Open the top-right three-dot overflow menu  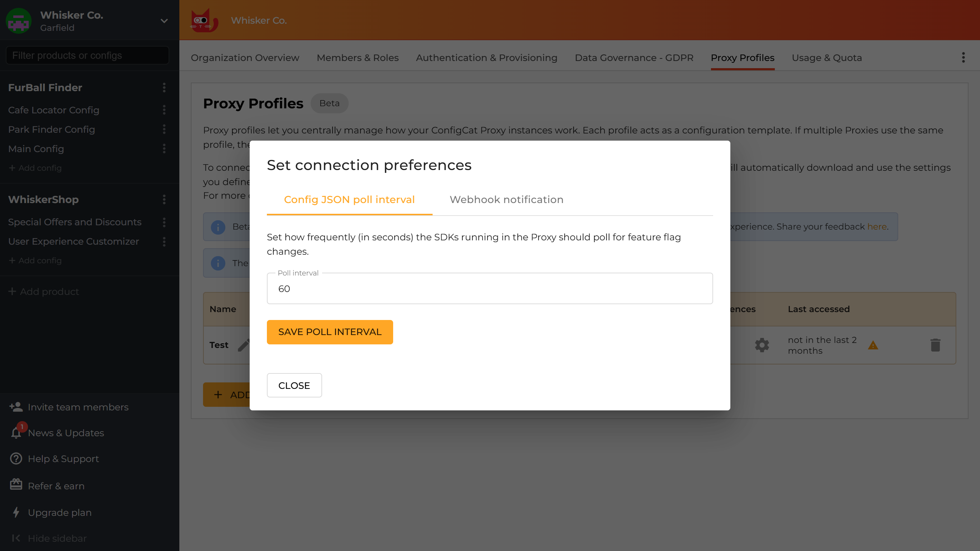point(963,57)
